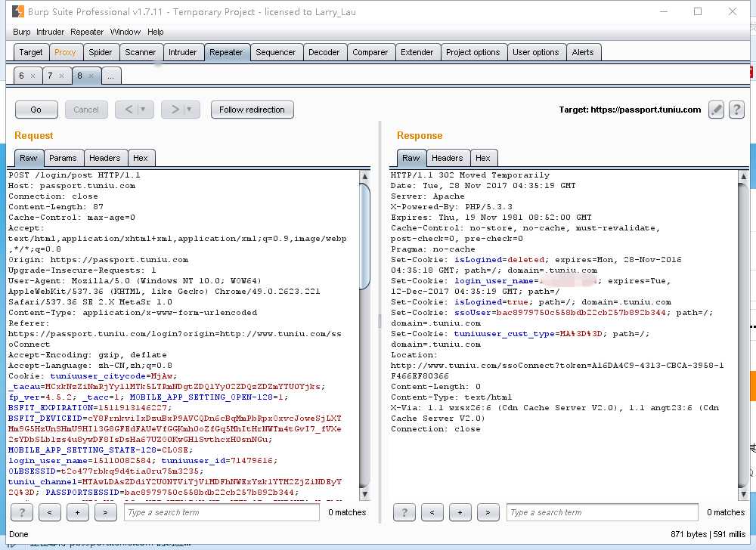The height and width of the screenshot is (550, 756).
Task: Switch to the Sequencer tab
Action: click(x=276, y=52)
